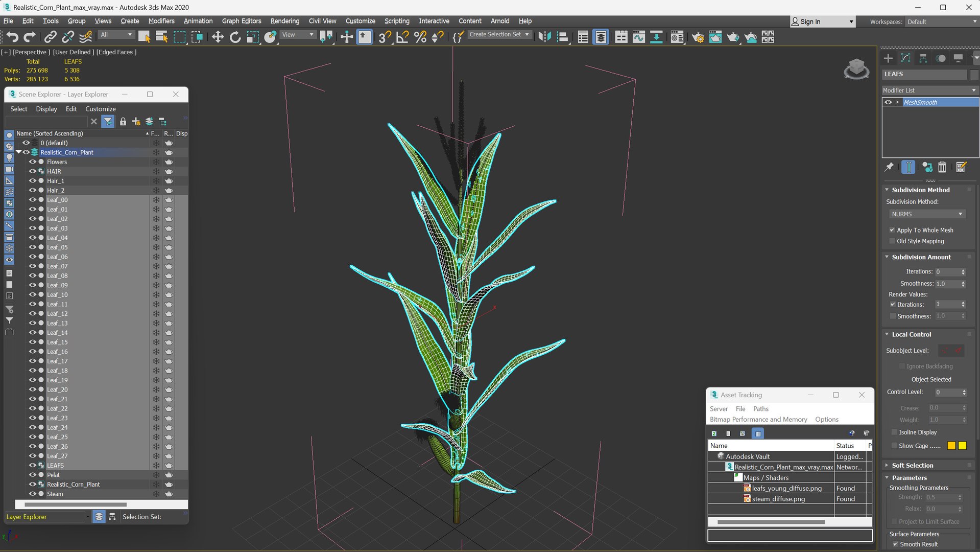The width and height of the screenshot is (980, 552).
Task: Enable Old Style Mapping checkbox
Action: [892, 241]
